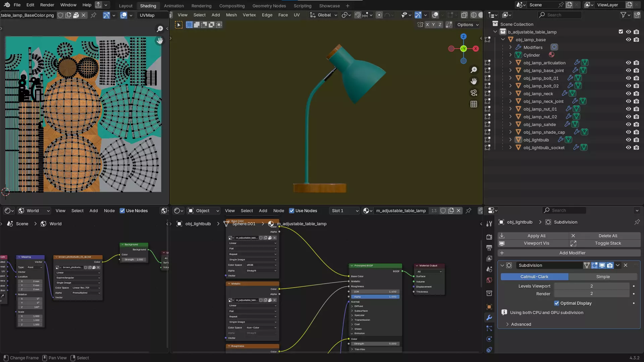Uncheck Optimal Display checkbox
This screenshot has width=644, height=362.
pos(557,303)
